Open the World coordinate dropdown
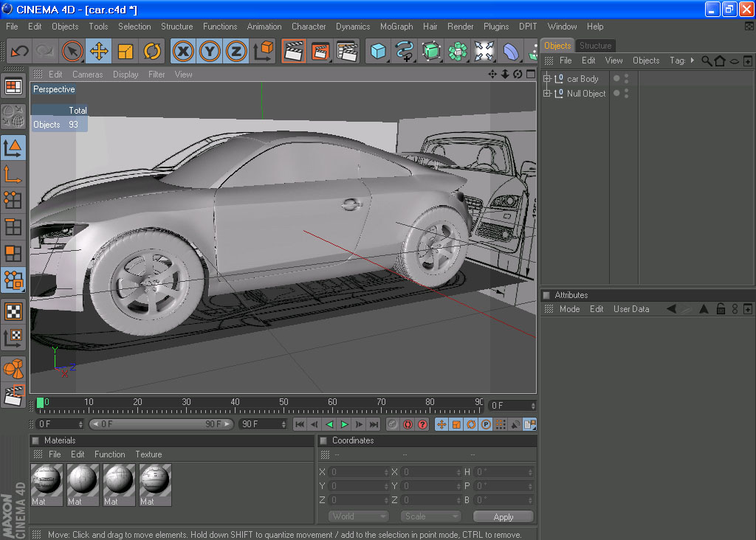 (358, 516)
